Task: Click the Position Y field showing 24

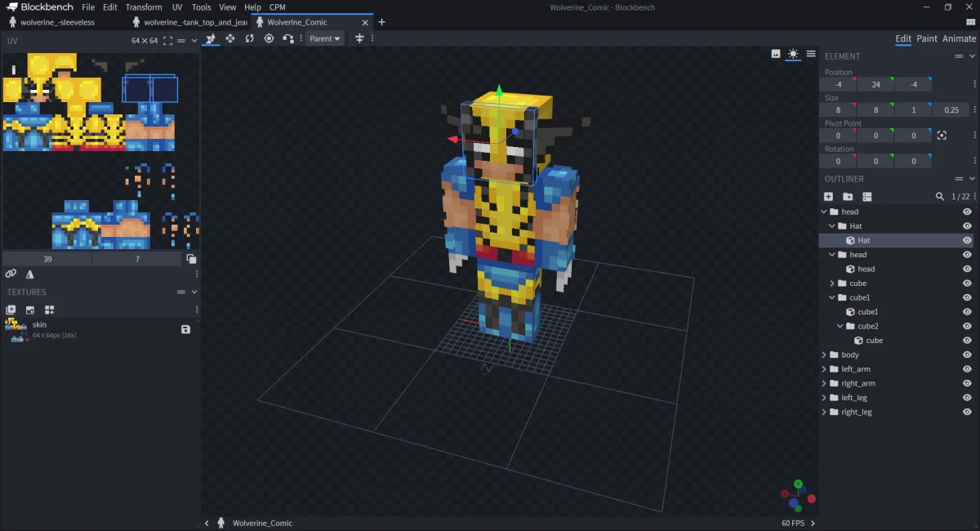Action: [875, 84]
